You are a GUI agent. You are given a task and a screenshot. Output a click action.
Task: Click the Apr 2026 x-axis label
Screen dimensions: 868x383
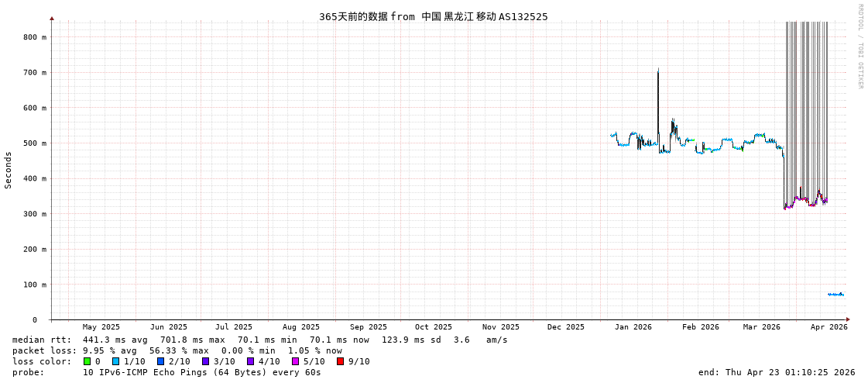829,327
